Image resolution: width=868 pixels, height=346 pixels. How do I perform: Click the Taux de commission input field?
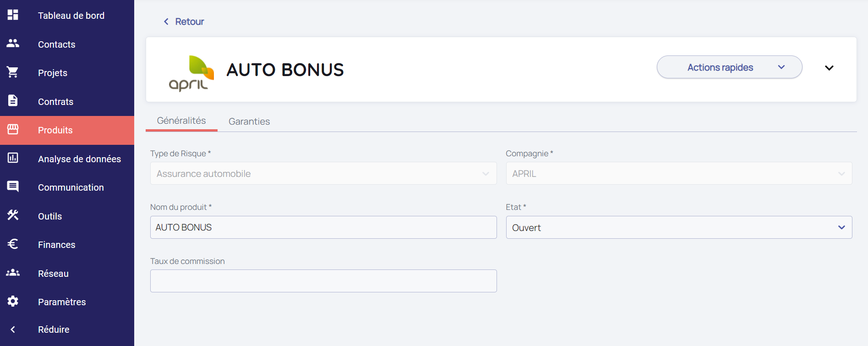[x=323, y=281]
